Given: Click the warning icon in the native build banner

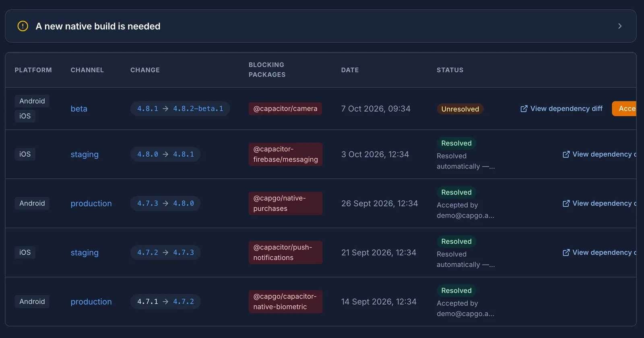Looking at the screenshot, I should click(x=23, y=26).
